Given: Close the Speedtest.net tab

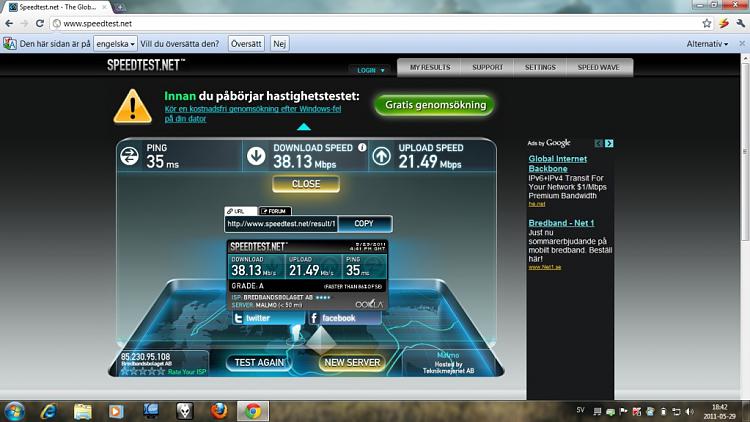Looking at the screenshot, I should point(104,7).
